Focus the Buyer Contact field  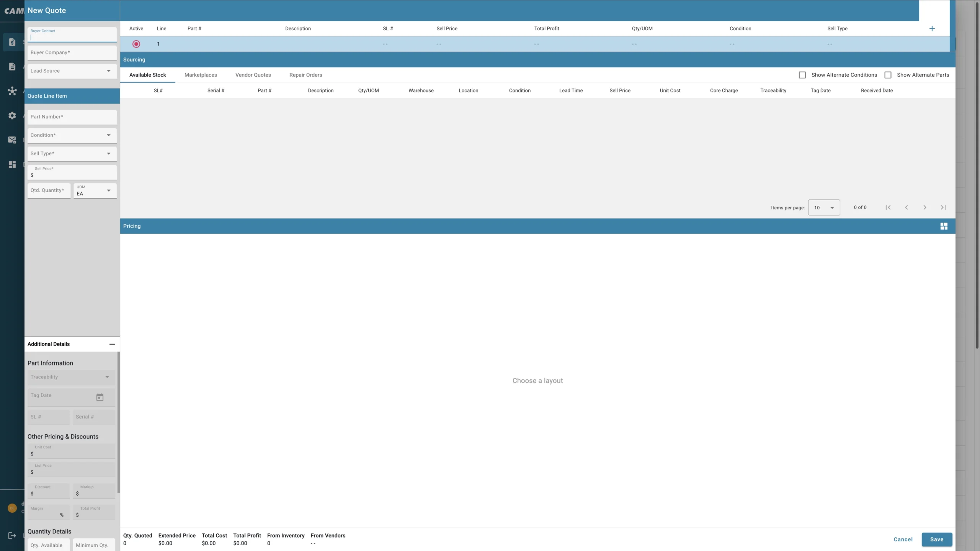point(72,34)
